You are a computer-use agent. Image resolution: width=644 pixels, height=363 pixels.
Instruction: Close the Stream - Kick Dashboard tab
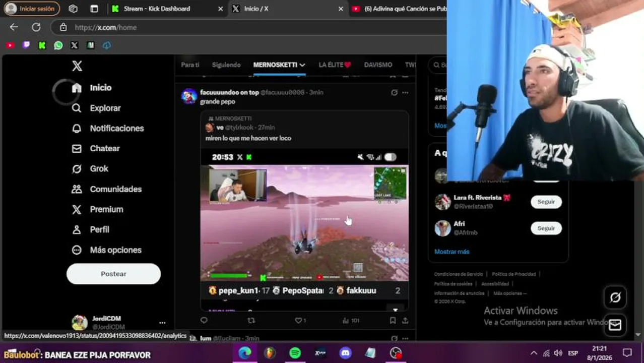coord(220,9)
